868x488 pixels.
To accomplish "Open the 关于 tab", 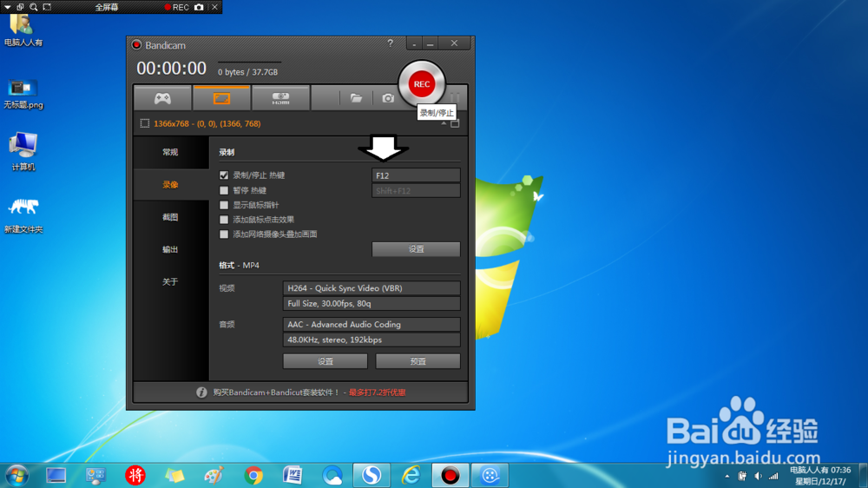I will 170,282.
